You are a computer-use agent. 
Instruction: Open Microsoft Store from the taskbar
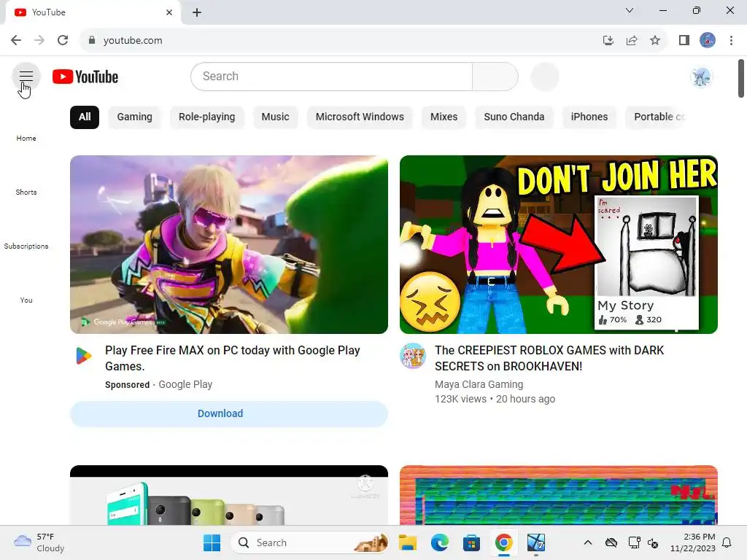click(x=471, y=542)
